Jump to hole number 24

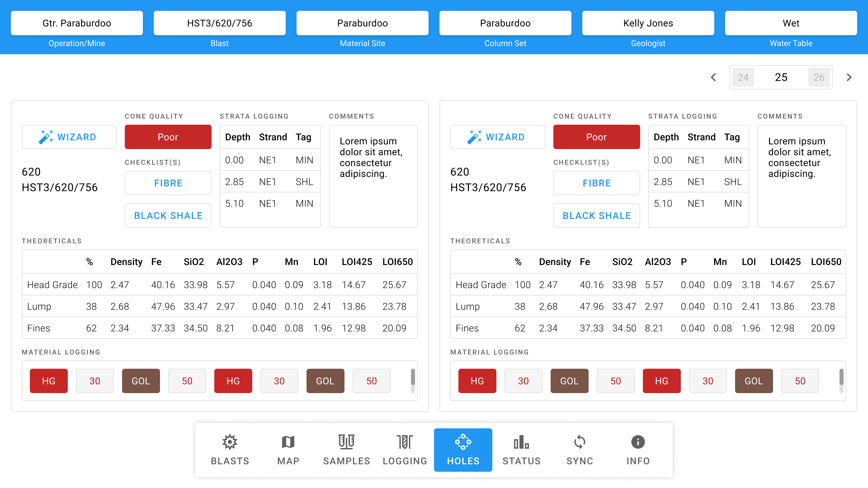pyautogui.click(x=743, y=77)
